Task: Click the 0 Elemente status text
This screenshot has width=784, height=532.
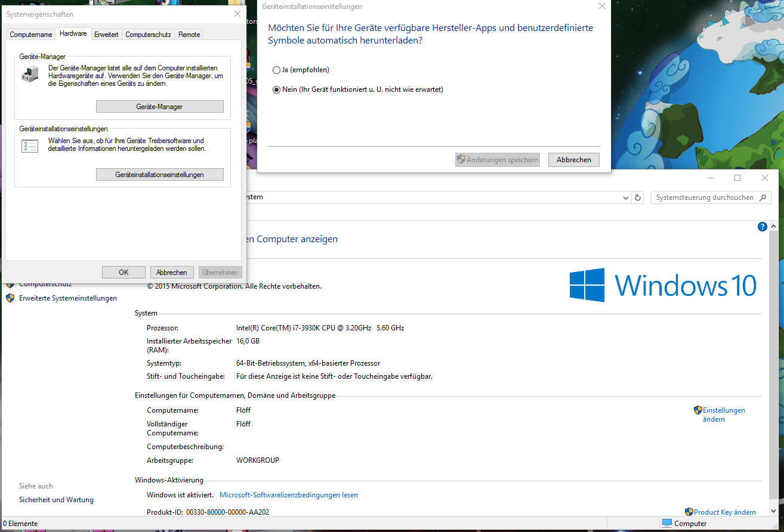Action: [x=20, y=524]
